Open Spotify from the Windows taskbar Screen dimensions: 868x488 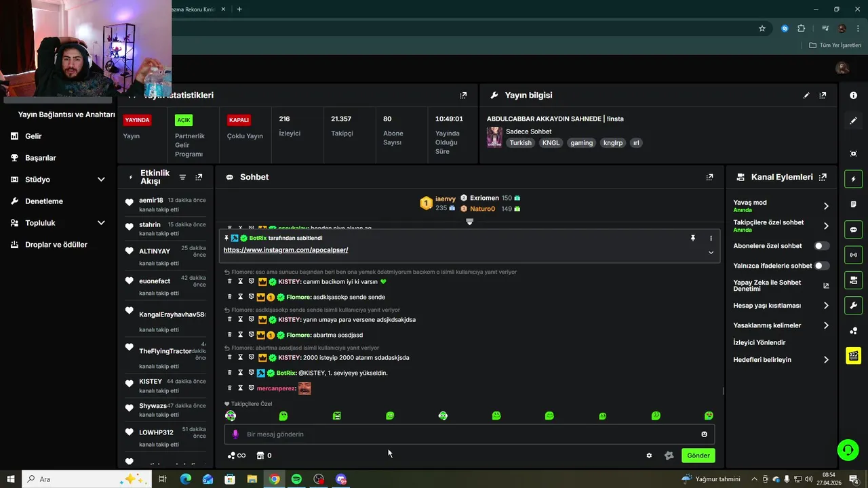click(296, 479)
